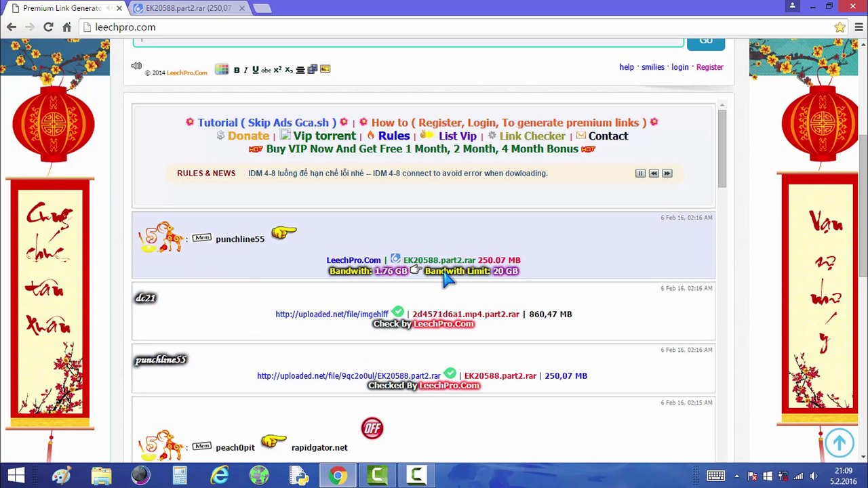Reload the leechpro.com page
Viewport: 868px width, 488px height.
click(48, 27)
